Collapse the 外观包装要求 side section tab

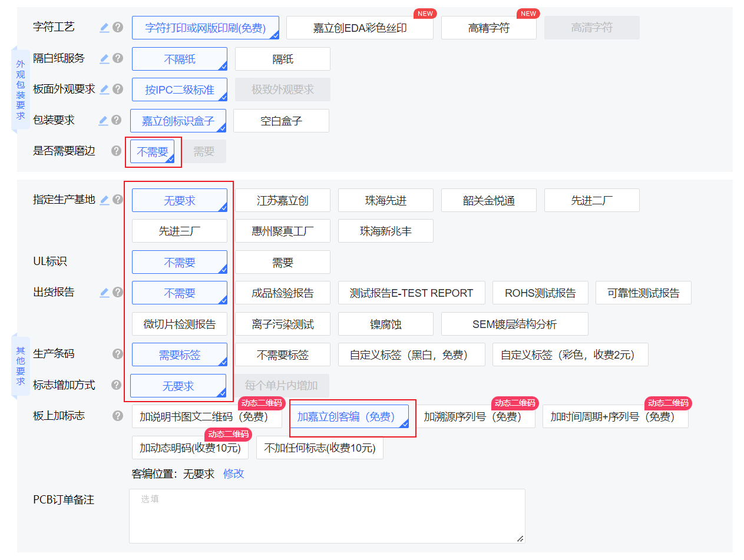[x=21, y=90]
